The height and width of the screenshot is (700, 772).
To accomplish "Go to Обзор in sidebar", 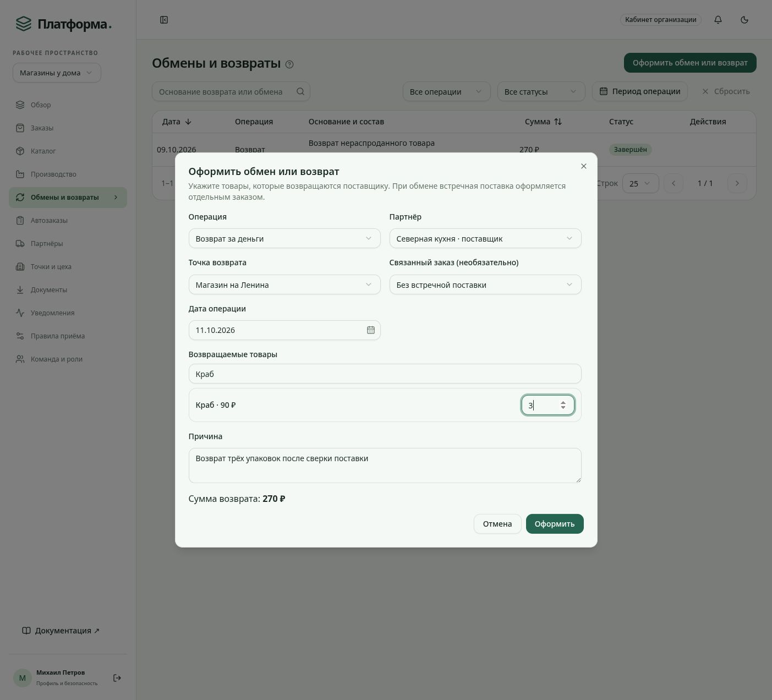I will [x=68, y=105].
